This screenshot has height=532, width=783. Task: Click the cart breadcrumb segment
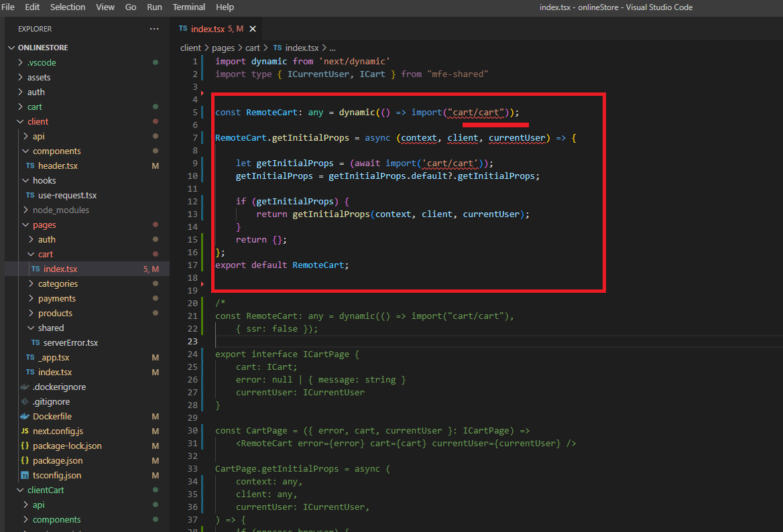[252, 48]
